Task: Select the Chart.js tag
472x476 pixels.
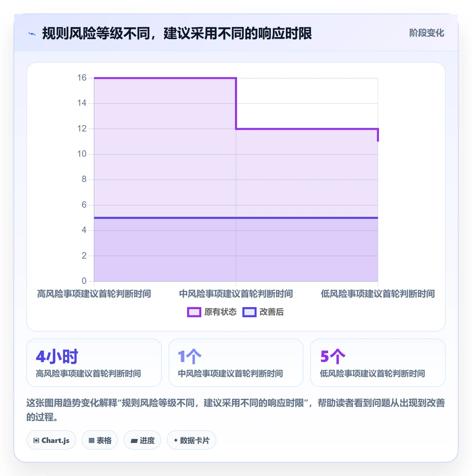Action: pos(51,440)
